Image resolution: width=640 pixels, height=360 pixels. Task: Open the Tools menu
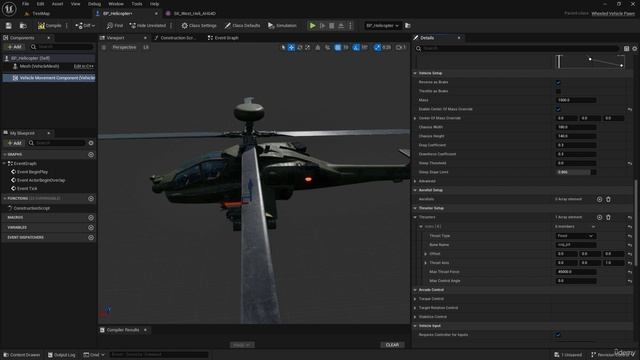(137, 4)
